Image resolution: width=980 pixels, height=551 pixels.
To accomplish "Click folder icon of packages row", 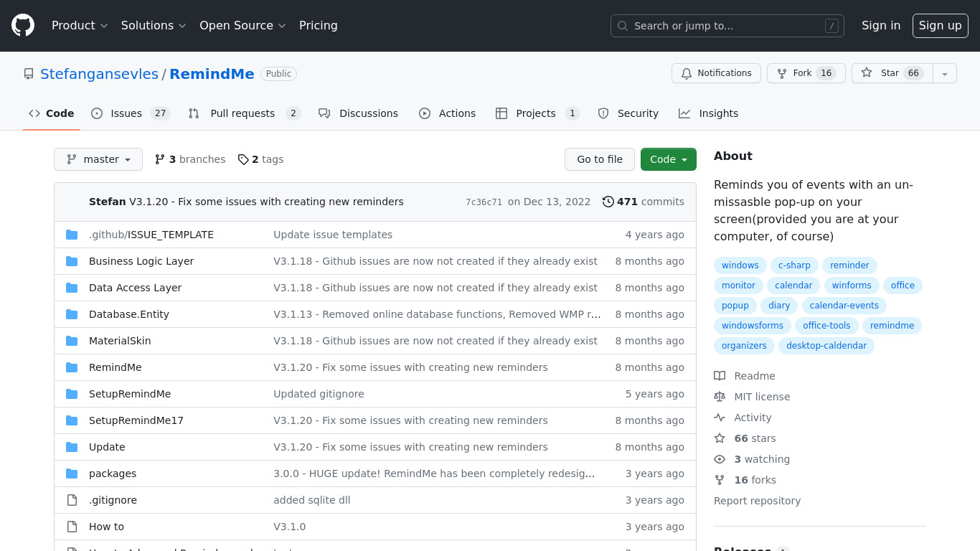I will point(72,474).
